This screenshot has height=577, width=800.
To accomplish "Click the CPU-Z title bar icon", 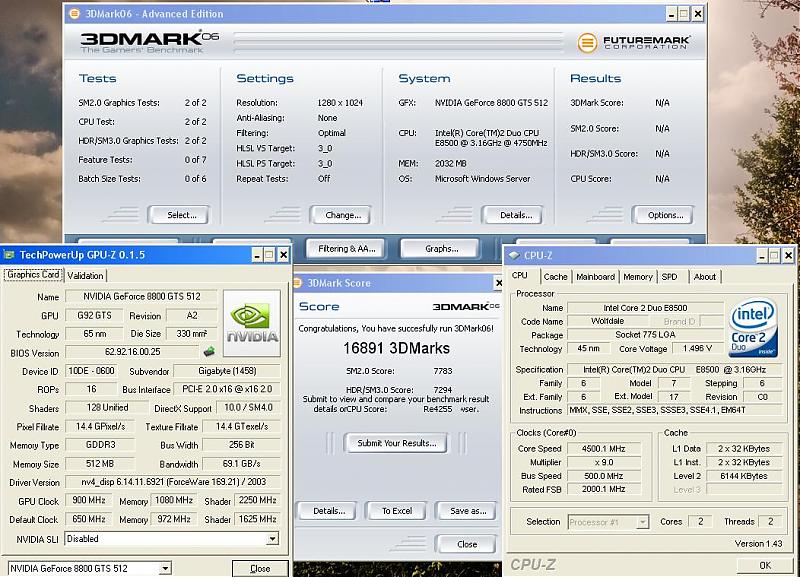I will tap(514, 255).
